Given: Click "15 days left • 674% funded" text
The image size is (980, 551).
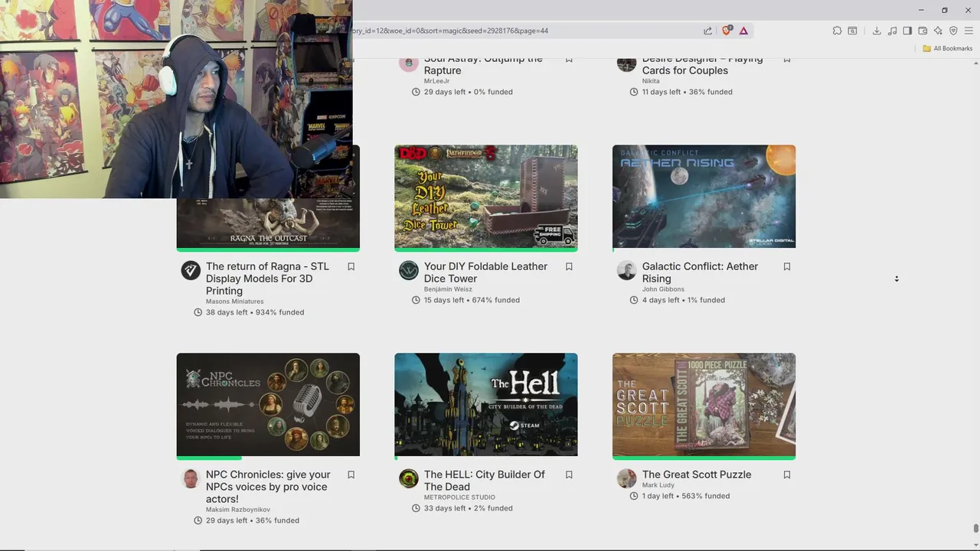Looking at the screenshot, I should click(x=472, y=300).
